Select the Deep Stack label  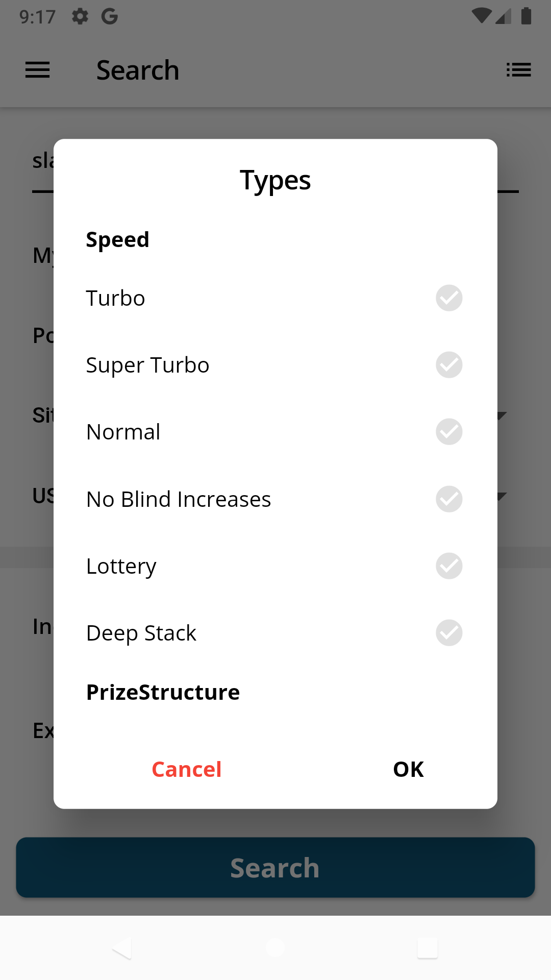point(141,633)
